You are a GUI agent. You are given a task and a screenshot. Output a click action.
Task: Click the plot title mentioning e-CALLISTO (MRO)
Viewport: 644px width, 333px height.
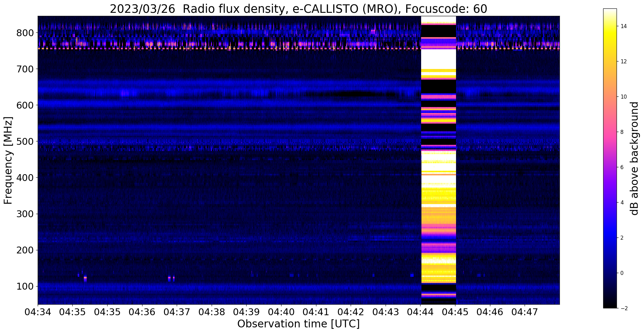298,9
